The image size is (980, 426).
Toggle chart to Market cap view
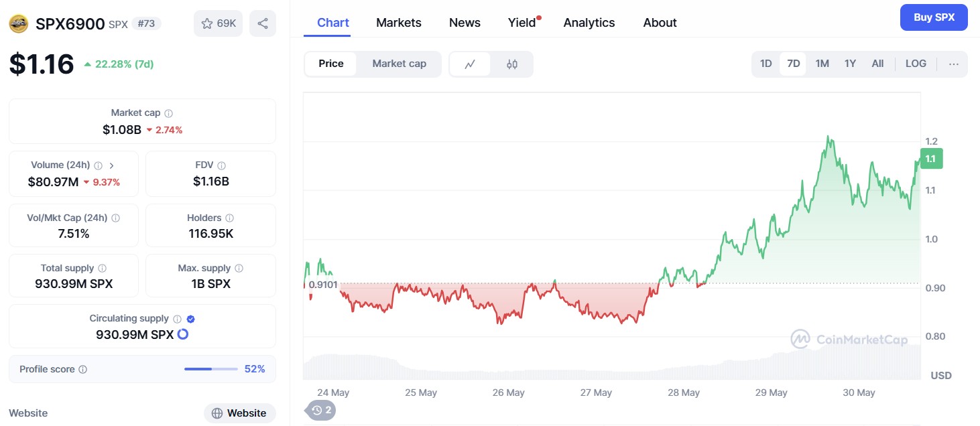[x=399, y=64]
